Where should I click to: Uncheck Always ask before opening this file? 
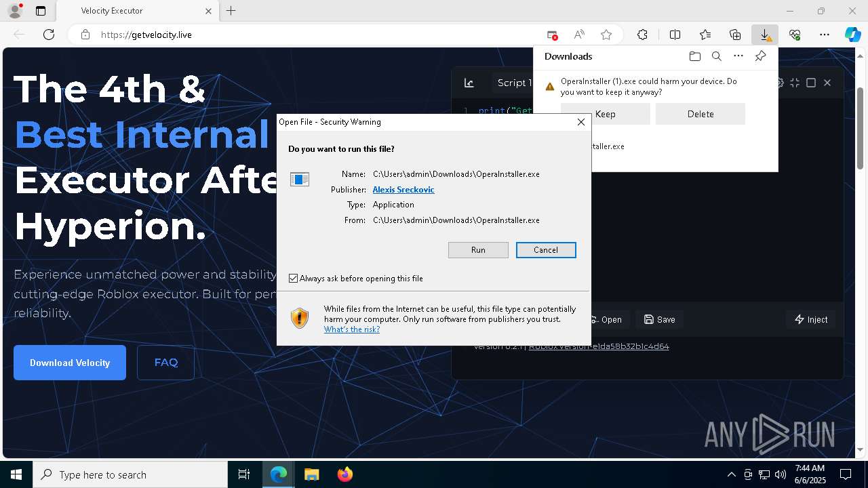(293, 279)
